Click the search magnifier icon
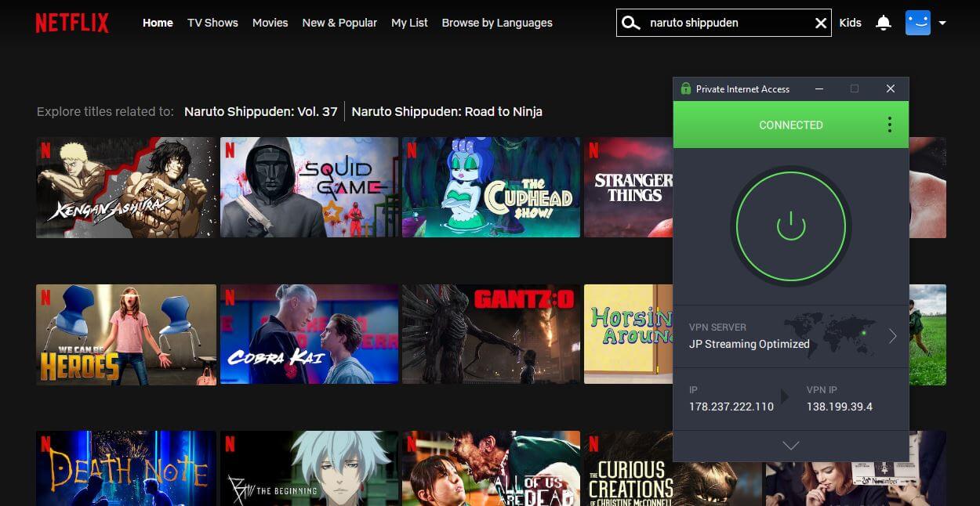 [x=630, y=23]
